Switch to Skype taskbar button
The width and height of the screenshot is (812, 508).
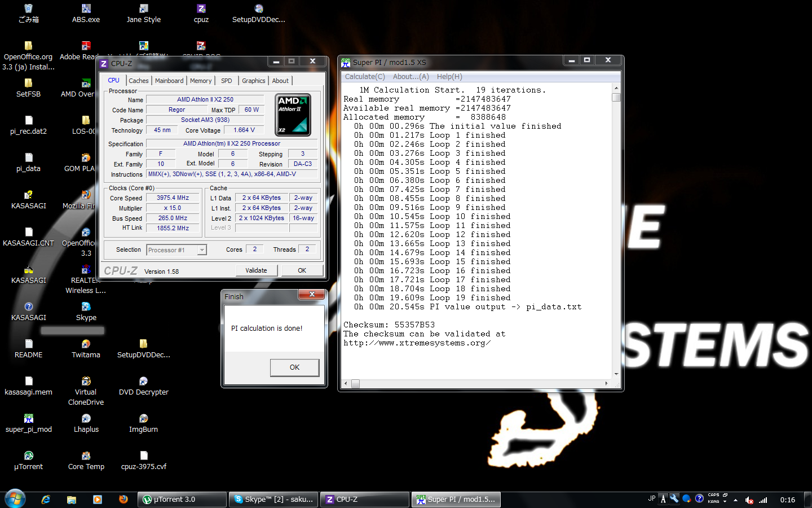[273, 500]
